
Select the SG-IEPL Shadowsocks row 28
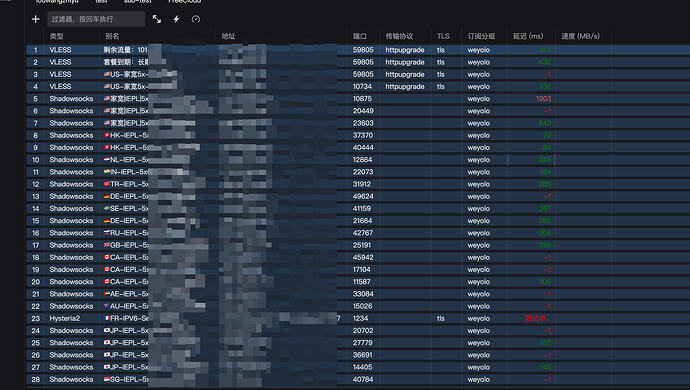(x=358, y=379)
